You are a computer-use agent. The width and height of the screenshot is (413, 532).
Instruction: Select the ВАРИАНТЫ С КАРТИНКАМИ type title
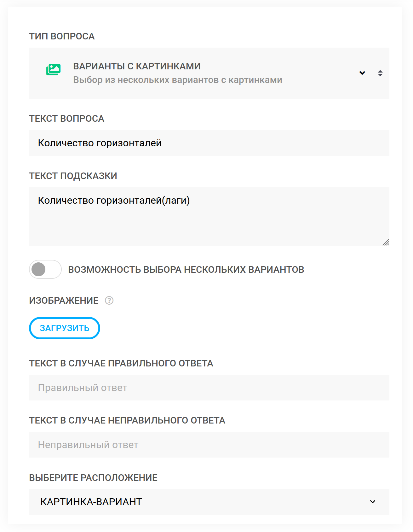(137, 66)
